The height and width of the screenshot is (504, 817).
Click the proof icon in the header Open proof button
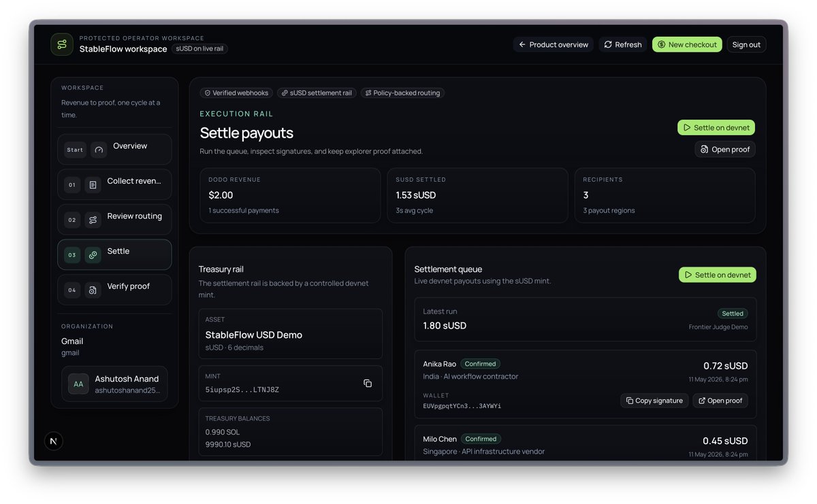pyautogui.click(x=705, y=149)
